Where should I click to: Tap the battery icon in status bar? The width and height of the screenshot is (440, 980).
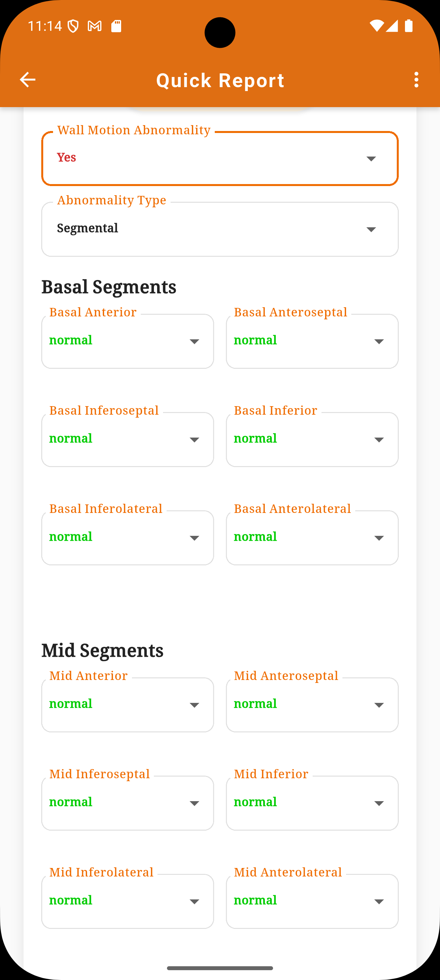409,26
